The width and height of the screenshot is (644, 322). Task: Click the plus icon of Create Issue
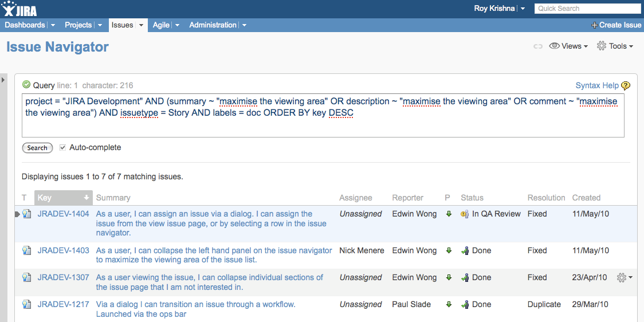point(594,25)
